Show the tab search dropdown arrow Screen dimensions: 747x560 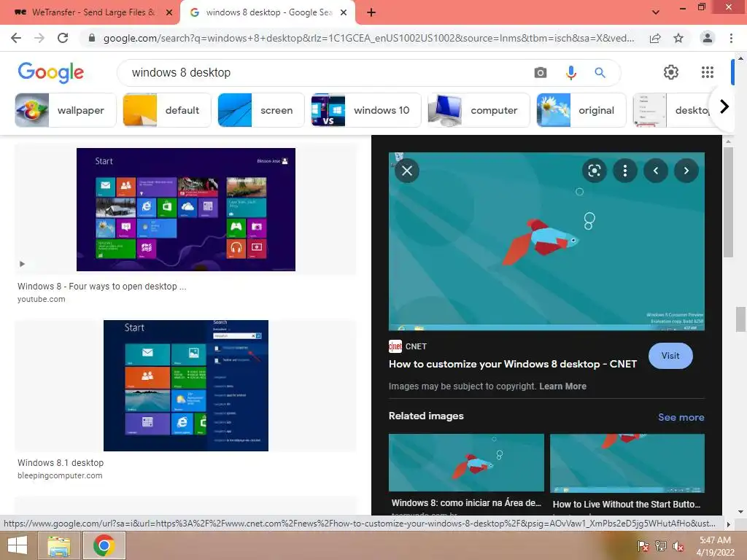(x=656, y=12)
